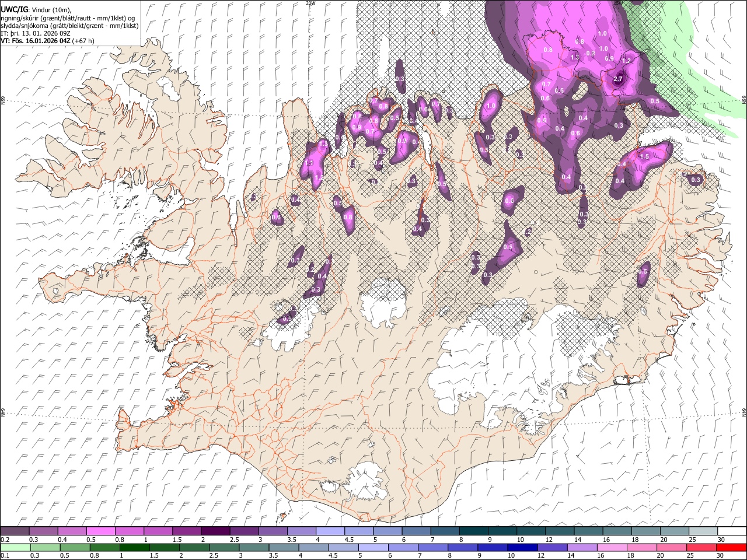The image size is (747, 560).
Task: Select the bright pink upper swatch between 0.5 and 0.8
Action: click(100, 531)
